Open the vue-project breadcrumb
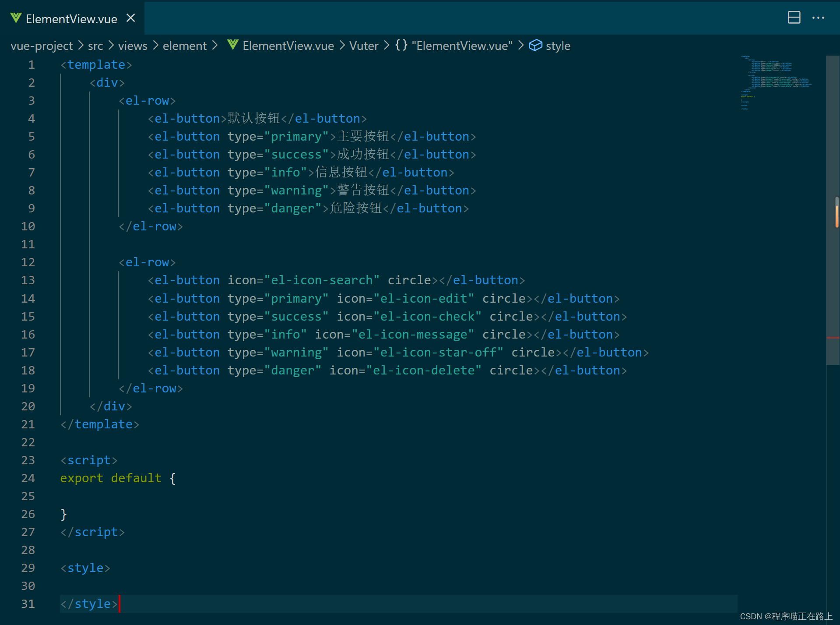The height and width of the screenshot is (625, 840). [x=42, y=46]
